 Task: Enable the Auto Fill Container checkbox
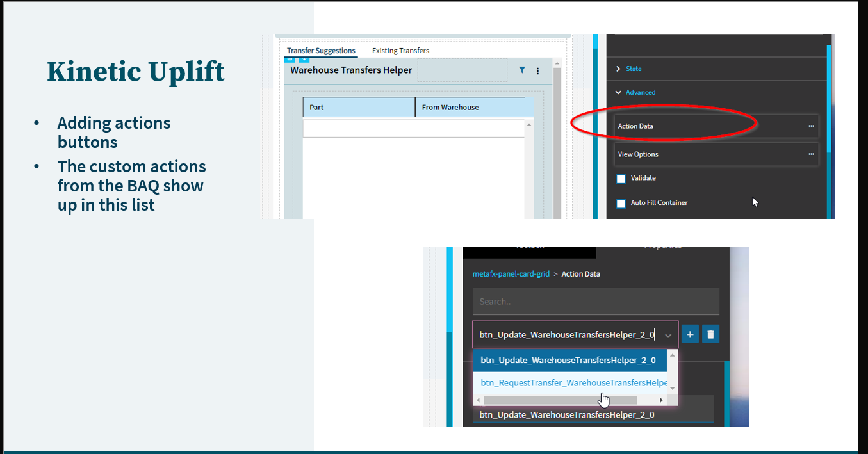(621, 203)
